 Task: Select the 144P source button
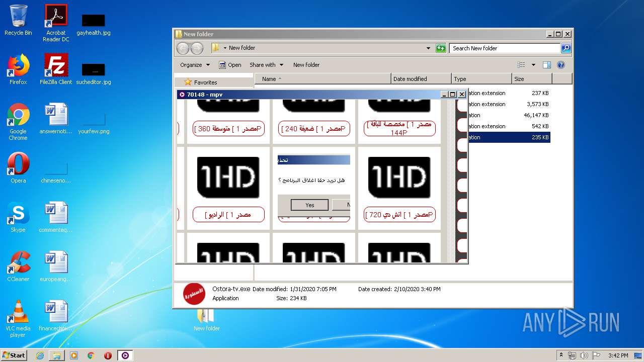point(399,129)
